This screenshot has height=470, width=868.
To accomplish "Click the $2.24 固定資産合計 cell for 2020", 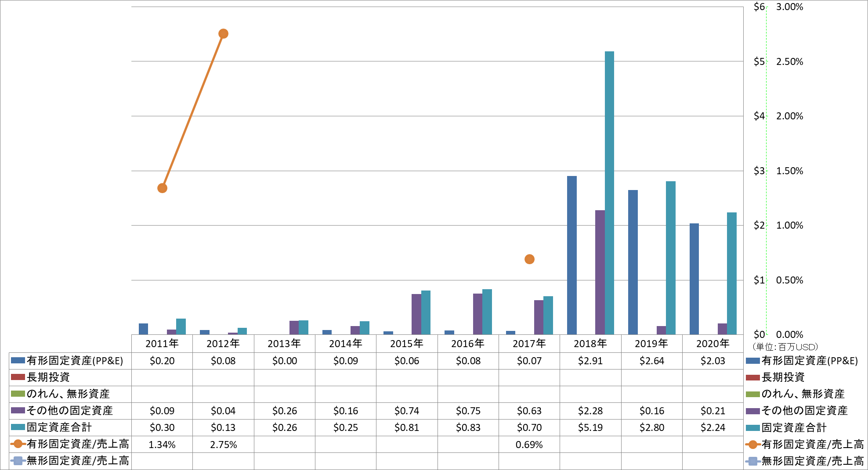I will 712,427.
